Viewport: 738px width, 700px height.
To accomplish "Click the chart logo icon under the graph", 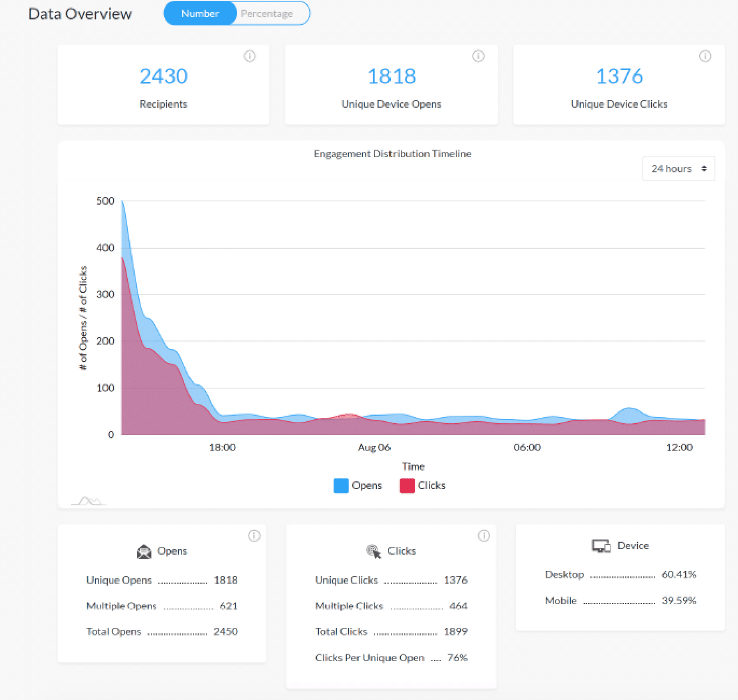I will tap(89, 501).
